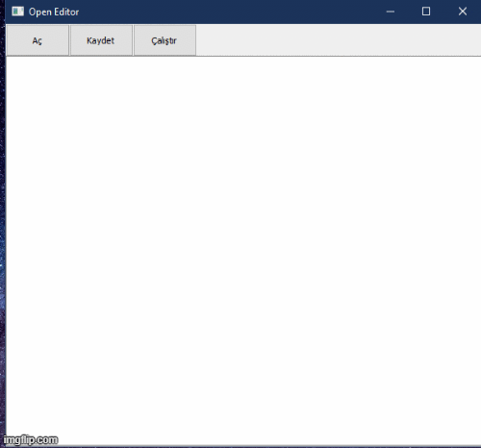Focus the white editing canvas below the toolbar
Viewport: 481px width, 448px height.
[243, 251]
